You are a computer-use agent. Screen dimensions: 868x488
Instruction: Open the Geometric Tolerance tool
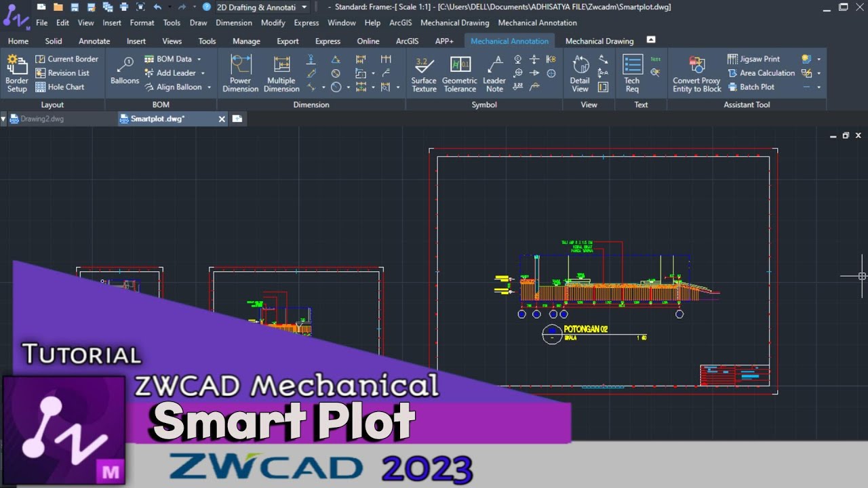click(460, 74)
